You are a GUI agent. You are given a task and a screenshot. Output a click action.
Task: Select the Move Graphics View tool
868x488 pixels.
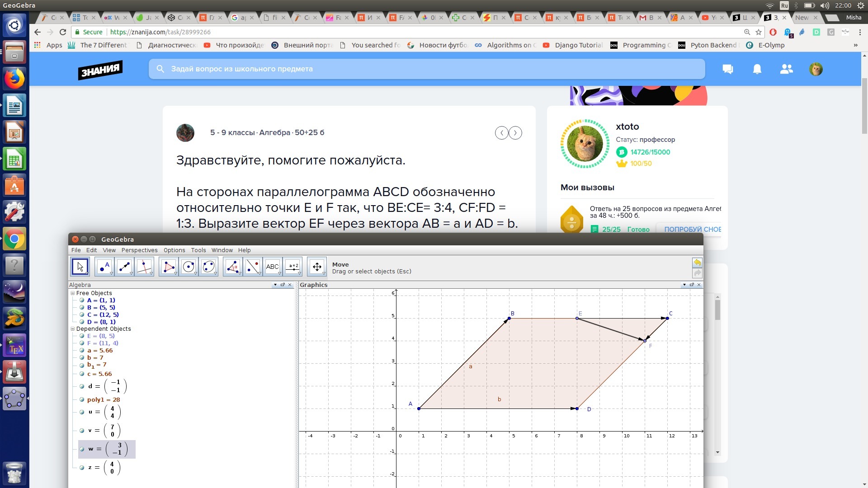316,267
